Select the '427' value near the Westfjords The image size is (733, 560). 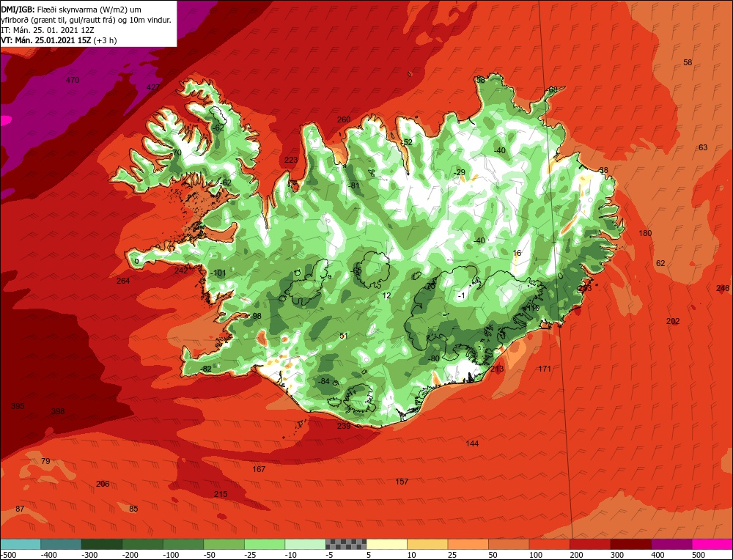[153, 87]
